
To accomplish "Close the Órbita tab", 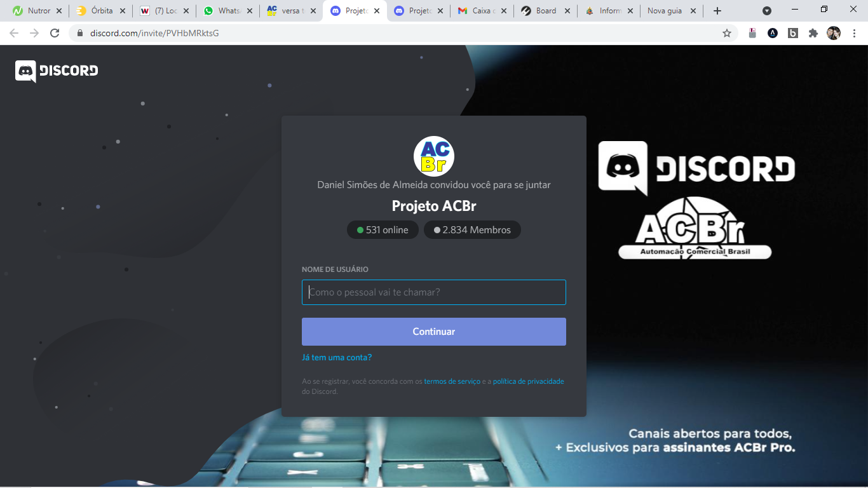I will [x=123, y=11].
